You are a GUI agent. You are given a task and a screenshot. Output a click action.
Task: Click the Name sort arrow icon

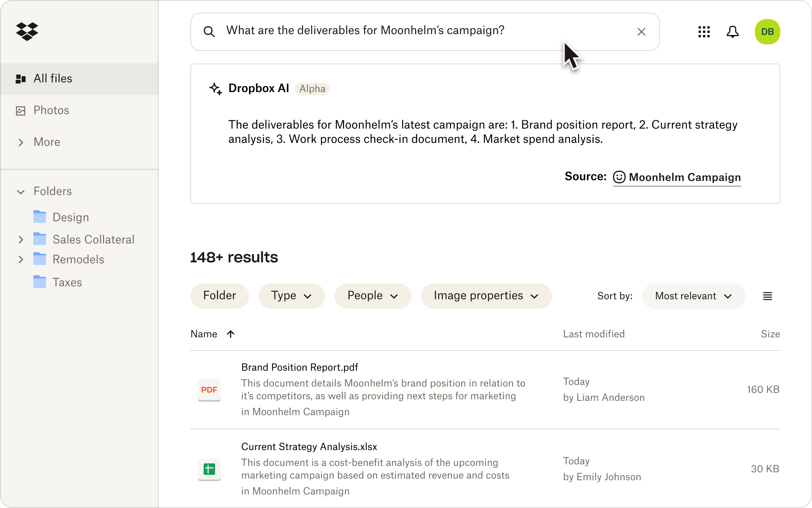click(x=230, y=334)
